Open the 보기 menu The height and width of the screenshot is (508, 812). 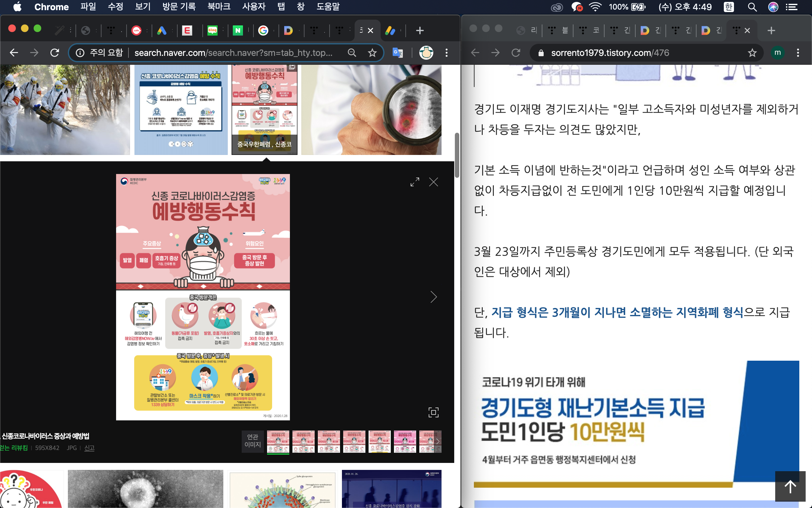[x=143, y=7]
